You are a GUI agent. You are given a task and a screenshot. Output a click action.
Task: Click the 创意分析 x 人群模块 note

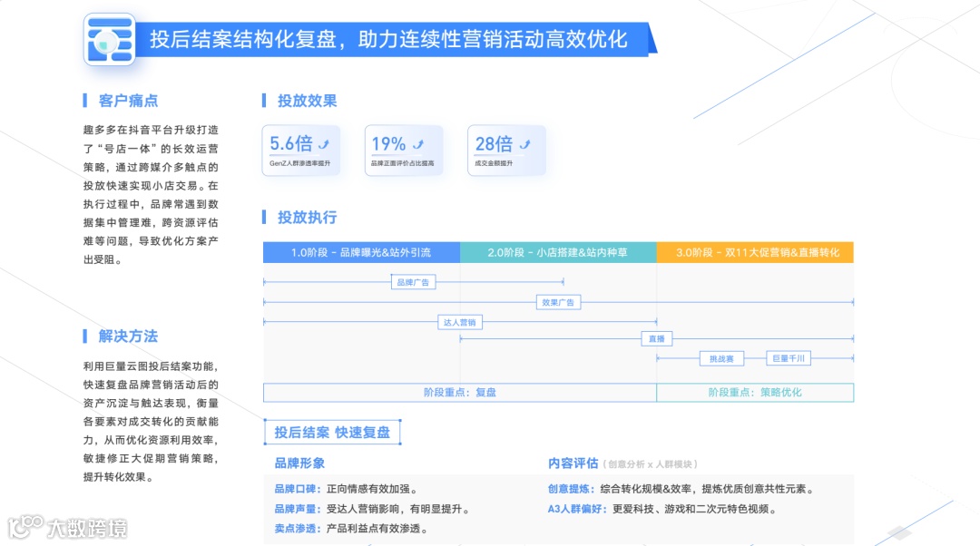coord(650,464)
